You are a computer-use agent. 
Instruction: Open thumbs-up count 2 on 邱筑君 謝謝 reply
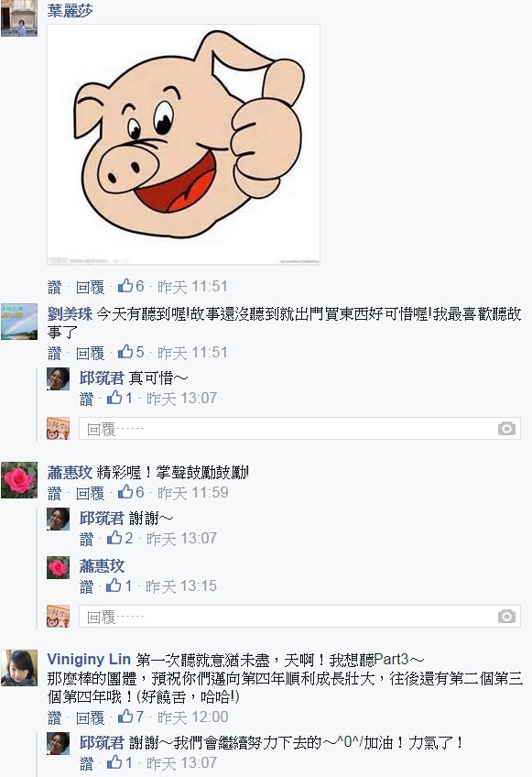click(x=120, y=538)
